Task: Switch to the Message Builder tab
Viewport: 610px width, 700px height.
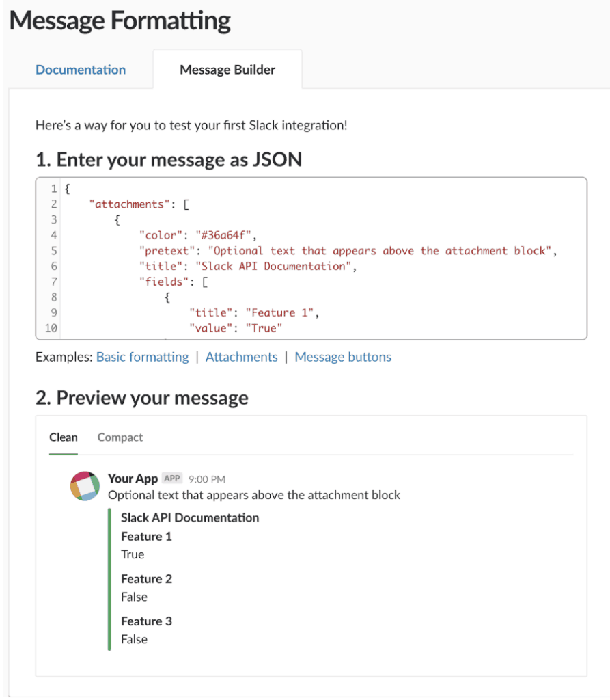Action: 227,69
